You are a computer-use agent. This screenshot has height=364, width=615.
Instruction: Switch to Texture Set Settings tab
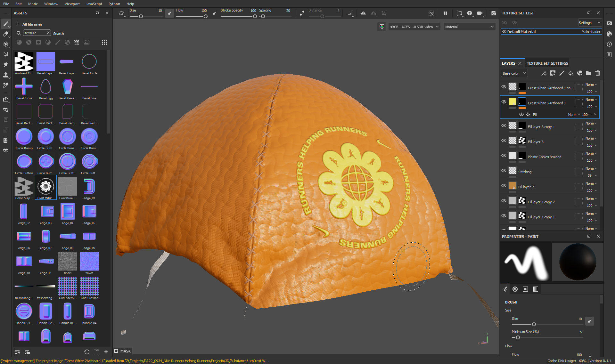[547, 63]
